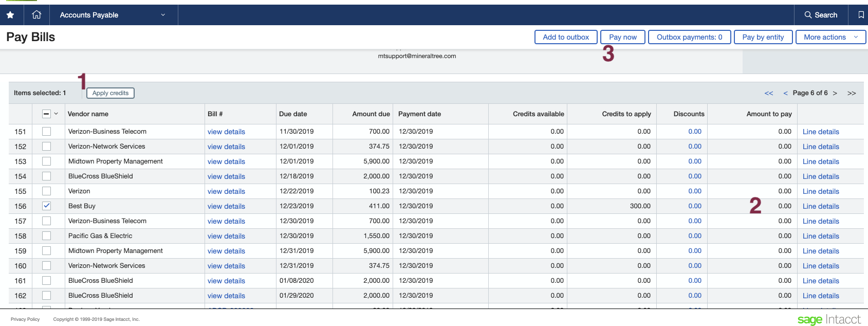The width and height of the screenshot is (868, 326).
Task: Click Discounts 0.00 link in row 155
Action: click(695, 191)
